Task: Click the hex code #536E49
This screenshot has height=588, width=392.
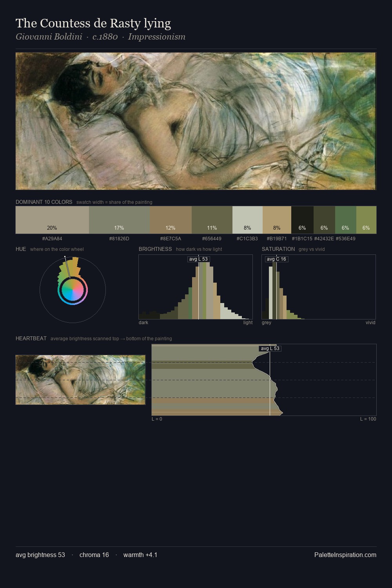Action: pos(345,239)
